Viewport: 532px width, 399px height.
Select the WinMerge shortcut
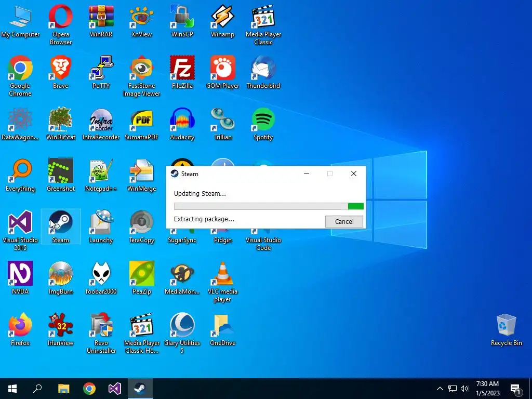tap(141, 176)
